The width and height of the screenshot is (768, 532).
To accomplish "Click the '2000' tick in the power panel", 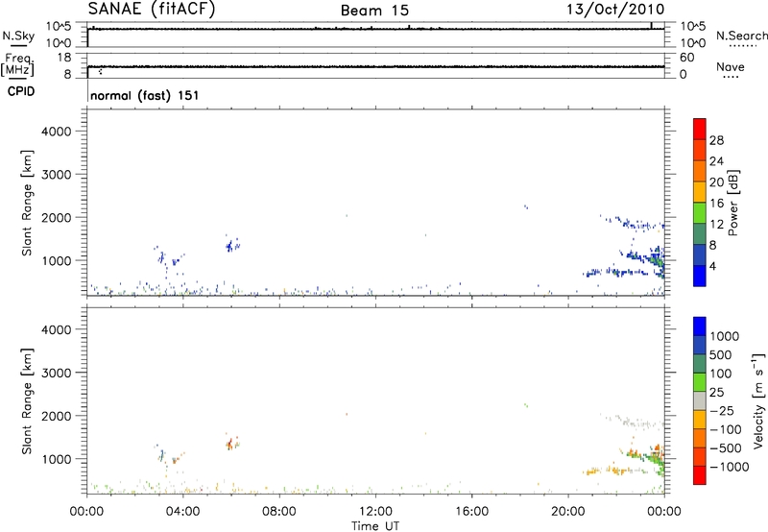I will [x=56, y=217].
